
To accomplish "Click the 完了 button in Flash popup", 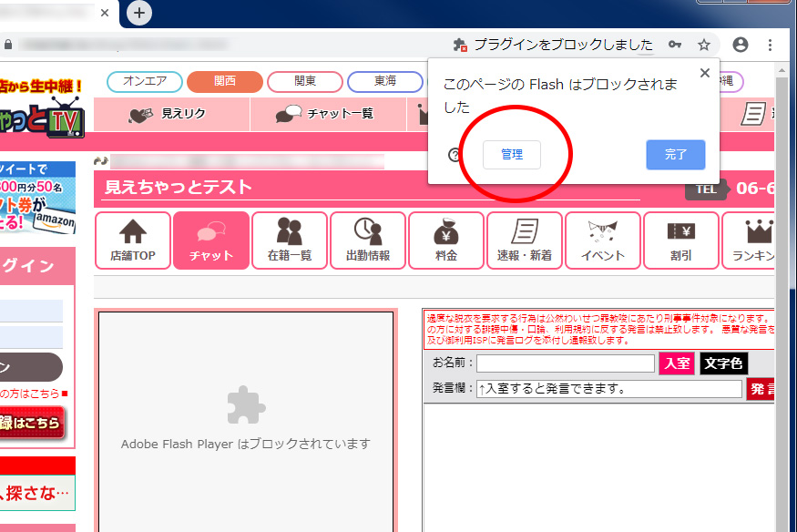I will pos(676,155).
